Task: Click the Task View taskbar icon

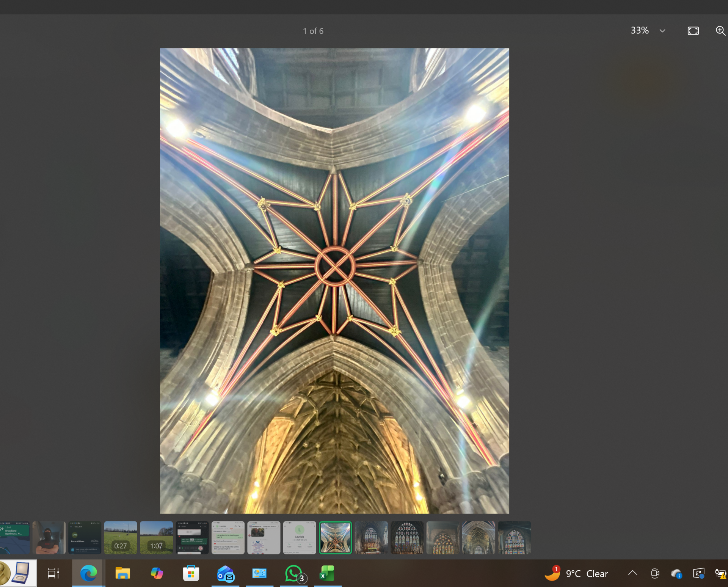Action: [x=53, y=573]
